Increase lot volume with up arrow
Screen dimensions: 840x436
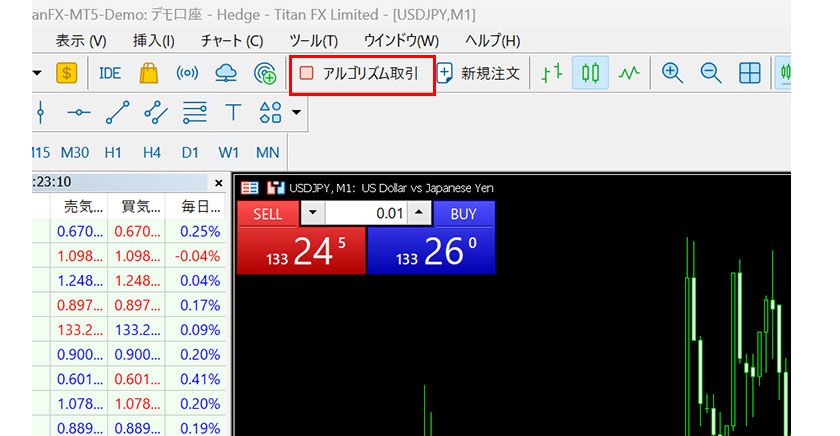coord(419,213)
